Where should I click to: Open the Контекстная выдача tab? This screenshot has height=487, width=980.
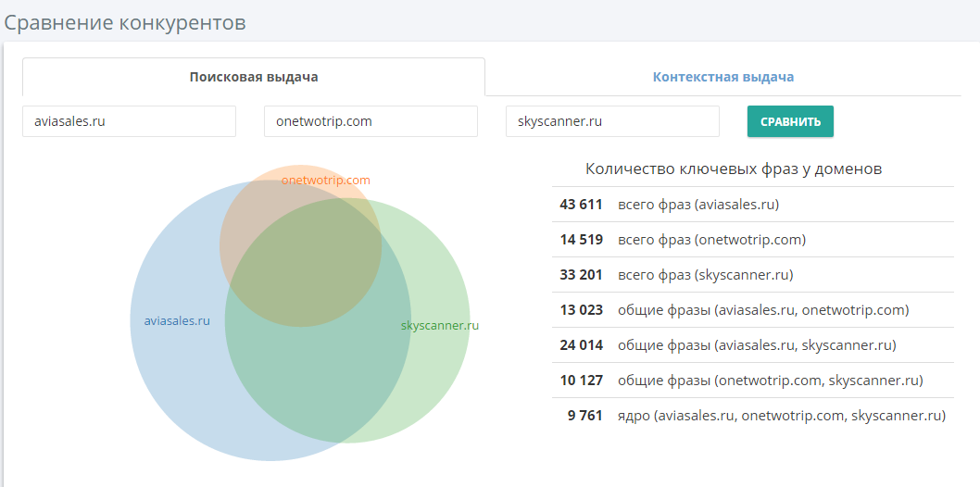[x=722, y=77]
